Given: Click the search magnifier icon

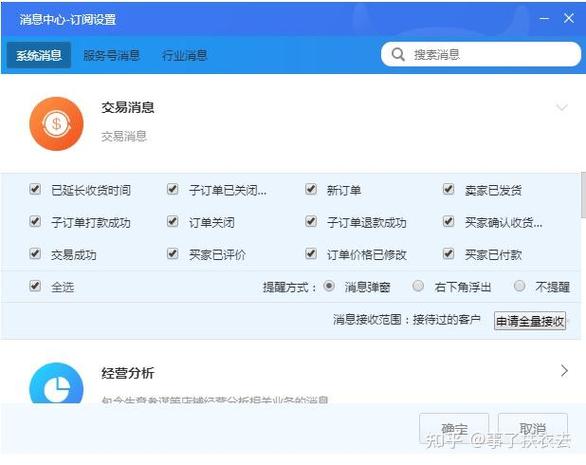Looking at the screenshot, I should [x=398, y=55].
